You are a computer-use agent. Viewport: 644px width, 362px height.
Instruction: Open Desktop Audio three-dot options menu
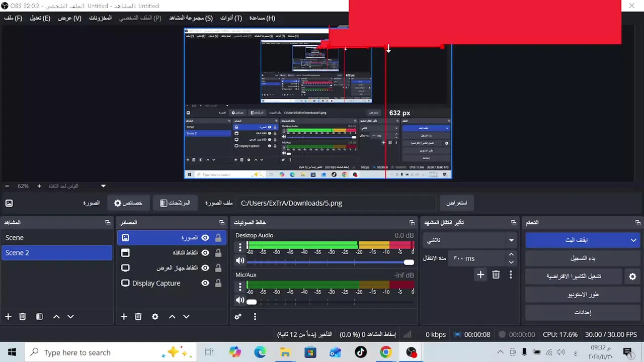point(240,247)
